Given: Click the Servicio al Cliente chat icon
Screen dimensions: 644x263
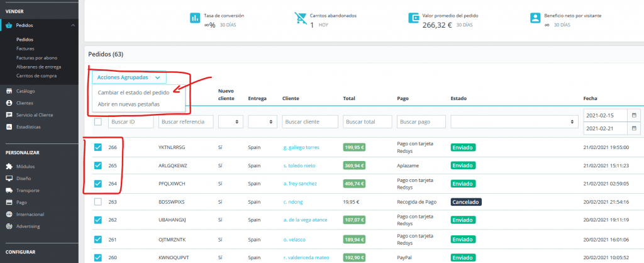Looking at the screenshot, I should pos(9,115).
